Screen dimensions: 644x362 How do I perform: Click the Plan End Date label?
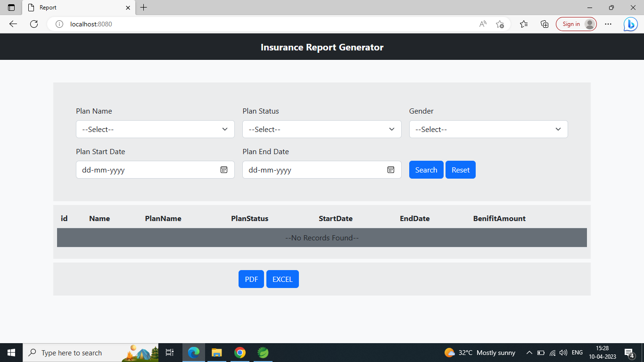coord(266,152)
